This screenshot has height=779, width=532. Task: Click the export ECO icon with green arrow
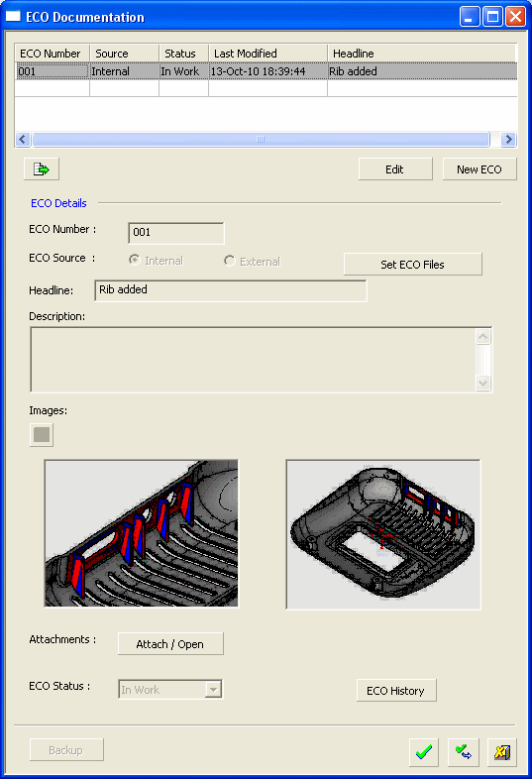point(42,169)
